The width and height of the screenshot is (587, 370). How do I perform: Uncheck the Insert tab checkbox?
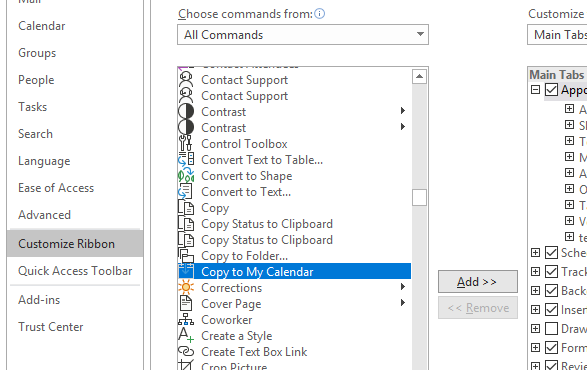tap(551, 310)
